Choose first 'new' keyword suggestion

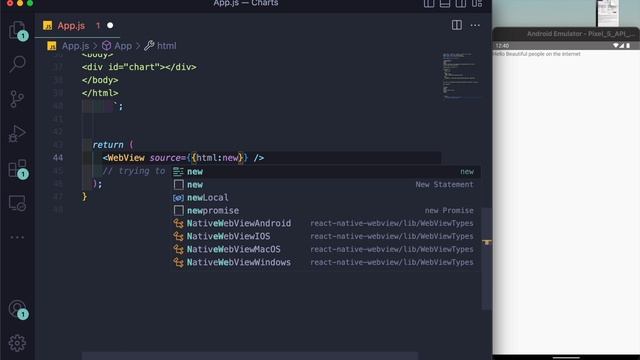click(x=325, y=171)
